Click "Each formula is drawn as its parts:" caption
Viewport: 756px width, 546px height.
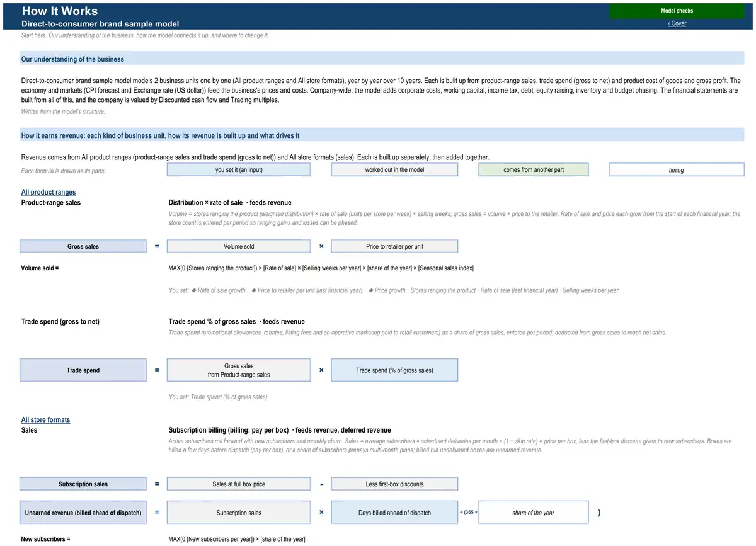click(63, 171)
